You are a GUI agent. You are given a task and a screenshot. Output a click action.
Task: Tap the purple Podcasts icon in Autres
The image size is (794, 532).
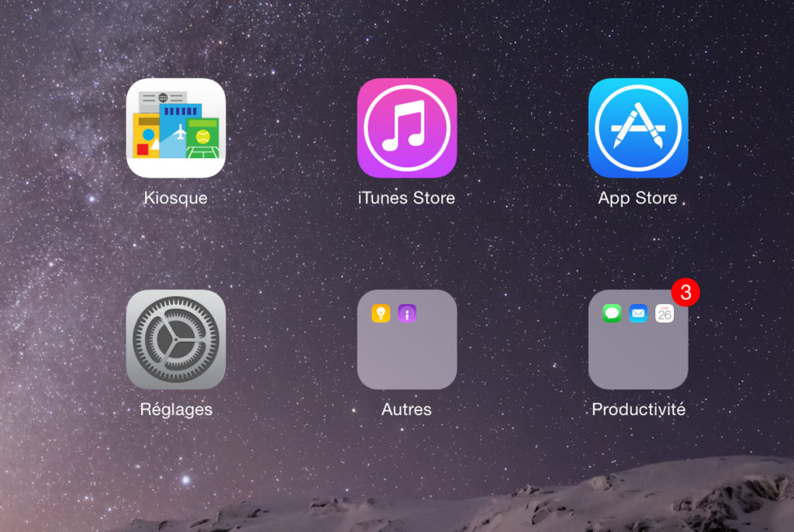point(407,313)
